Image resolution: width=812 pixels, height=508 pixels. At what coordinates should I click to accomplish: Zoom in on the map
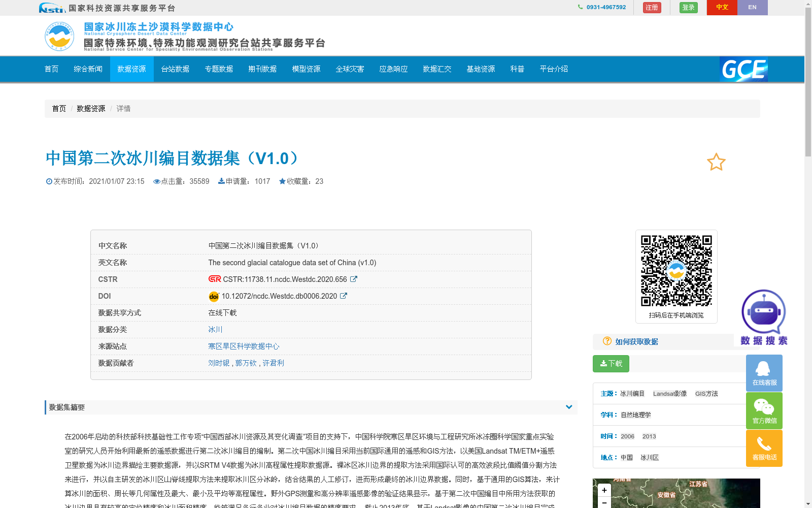click(x=604, y=490)
